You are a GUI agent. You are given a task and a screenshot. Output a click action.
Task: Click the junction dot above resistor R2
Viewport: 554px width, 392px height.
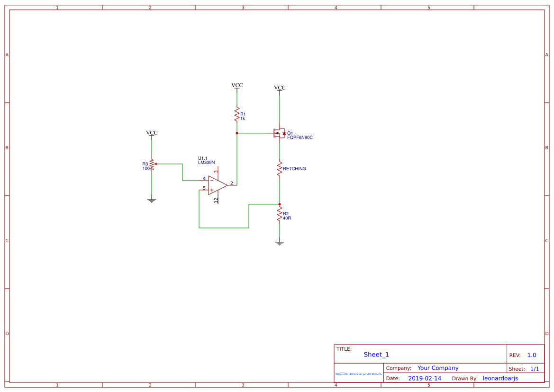[x=279, y=204]
